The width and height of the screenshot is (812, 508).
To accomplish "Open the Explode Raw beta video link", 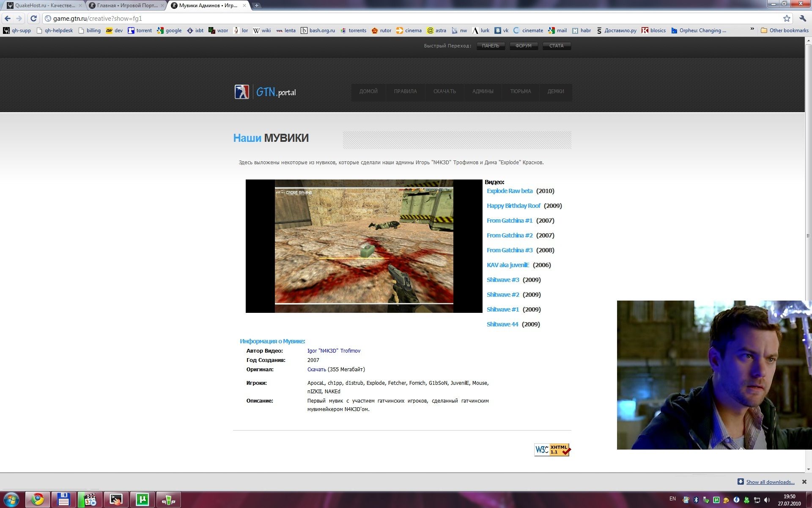I will pos(510,191).
